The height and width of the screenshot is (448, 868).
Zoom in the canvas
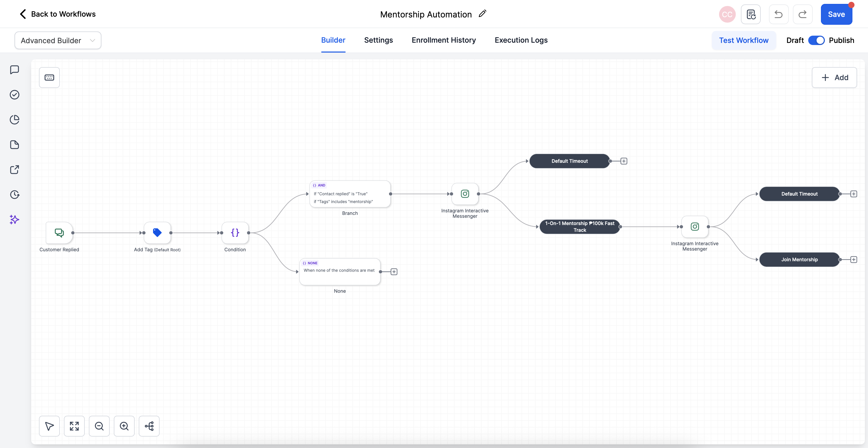(x=124, y=426)
